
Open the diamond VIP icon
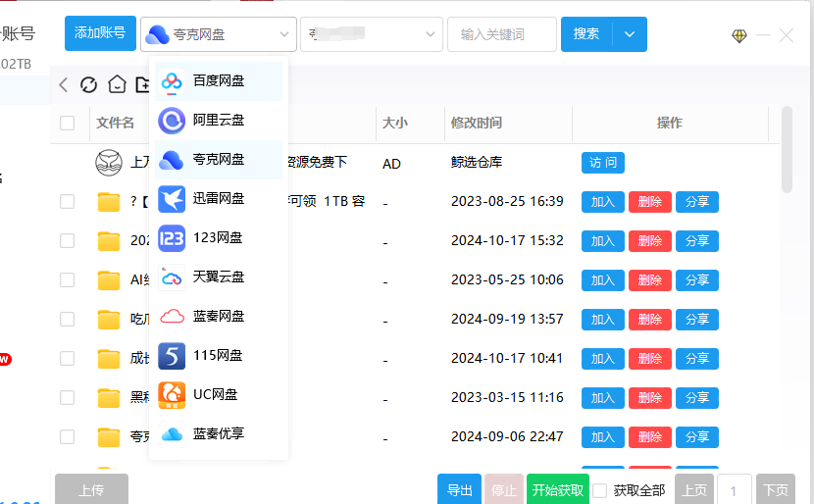point(739,36)
